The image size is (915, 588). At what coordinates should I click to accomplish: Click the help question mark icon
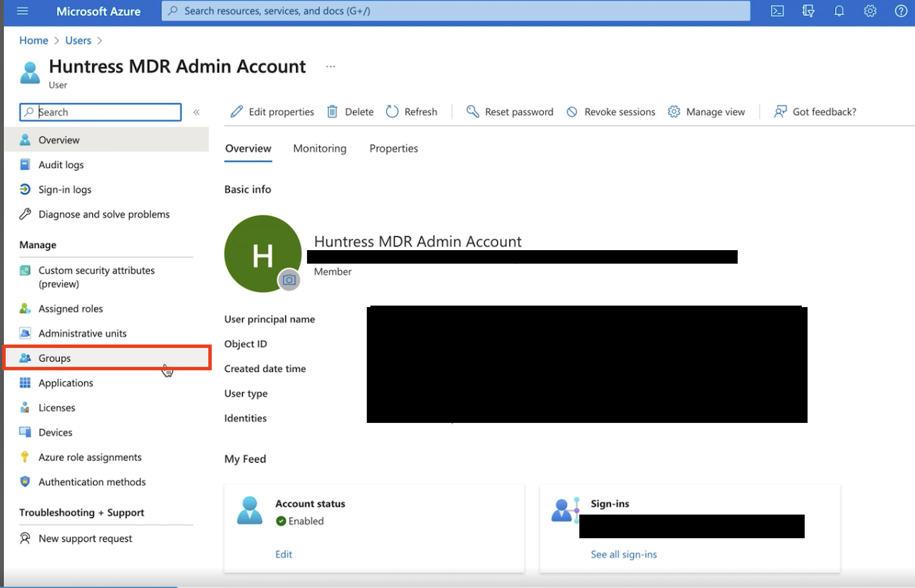[x=901, y=11]
